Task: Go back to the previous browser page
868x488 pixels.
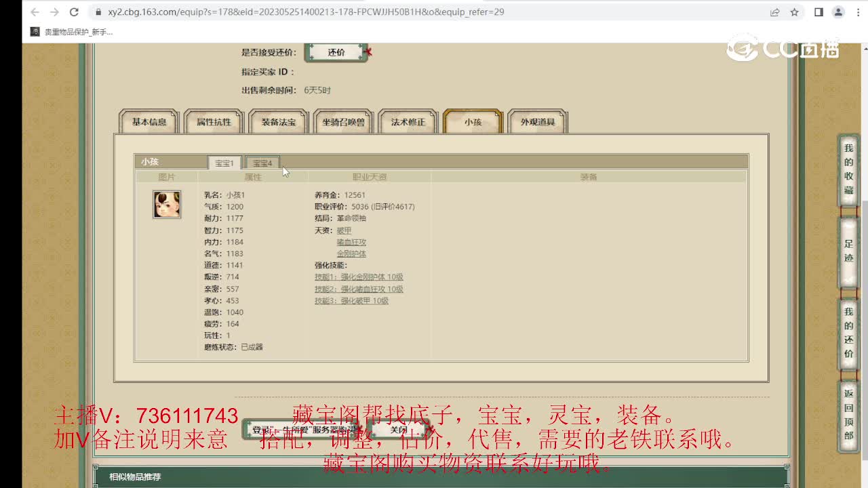Action: pos(35,12)
